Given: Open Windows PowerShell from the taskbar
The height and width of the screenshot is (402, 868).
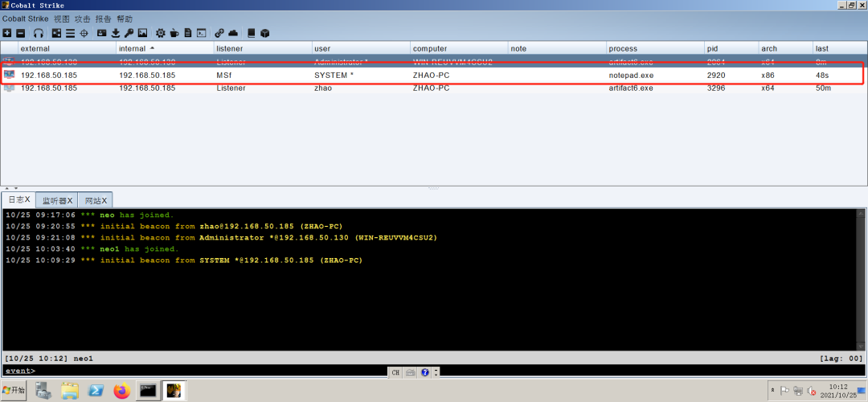Looking at the screenshot, I should pos(96,391).
